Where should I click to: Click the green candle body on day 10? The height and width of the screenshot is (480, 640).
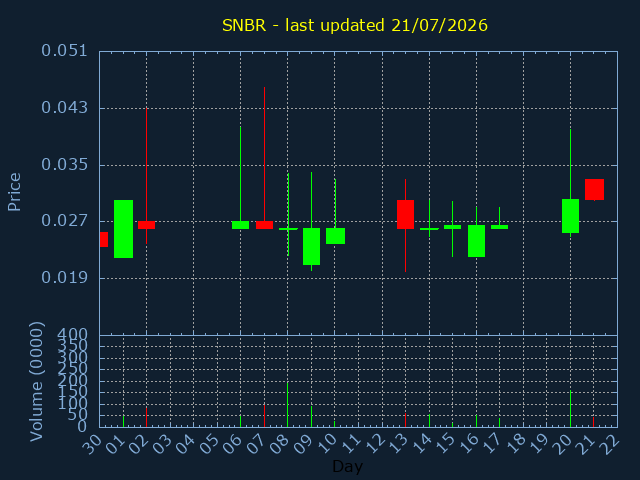(x=336, y=236)
